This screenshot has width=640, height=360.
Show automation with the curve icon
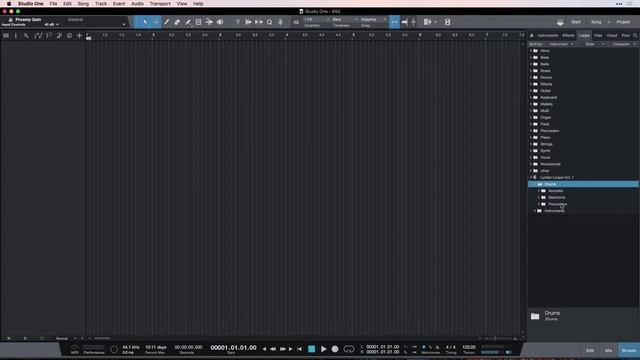pos(38,36)
